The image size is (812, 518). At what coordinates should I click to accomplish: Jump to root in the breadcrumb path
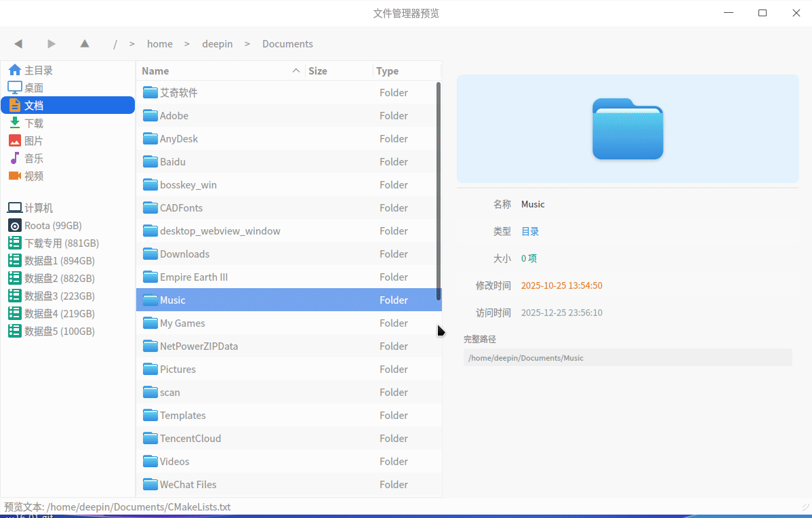point(115,44)
